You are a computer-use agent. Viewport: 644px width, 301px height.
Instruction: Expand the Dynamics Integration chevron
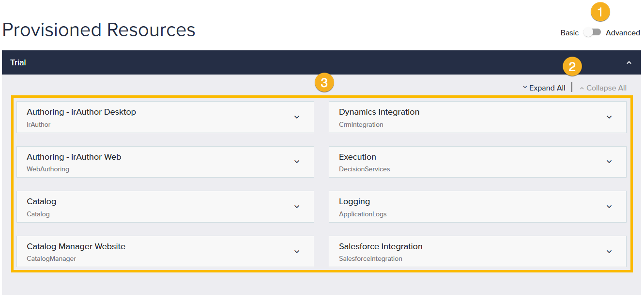click(609, 117)
